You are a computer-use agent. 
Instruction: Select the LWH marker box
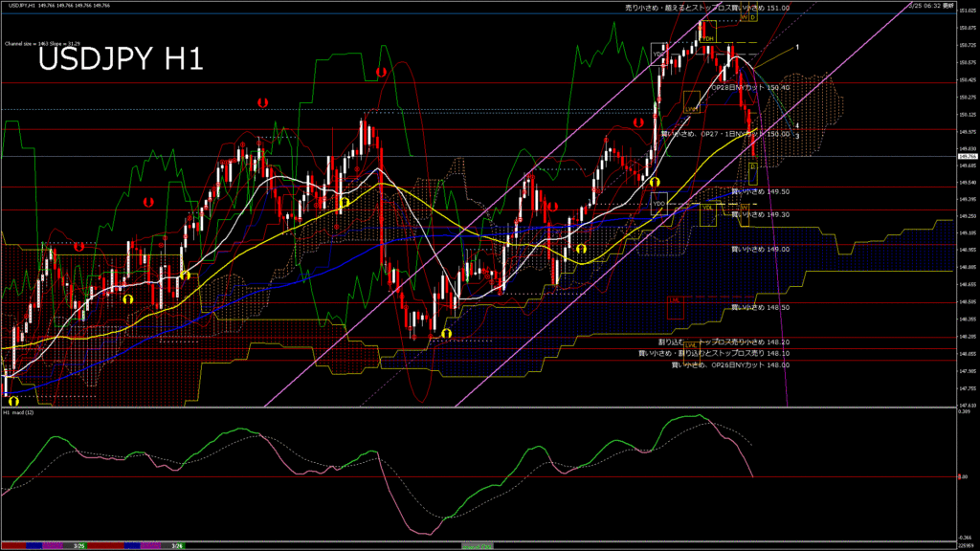pyautogui.click(x=689, y=109)
